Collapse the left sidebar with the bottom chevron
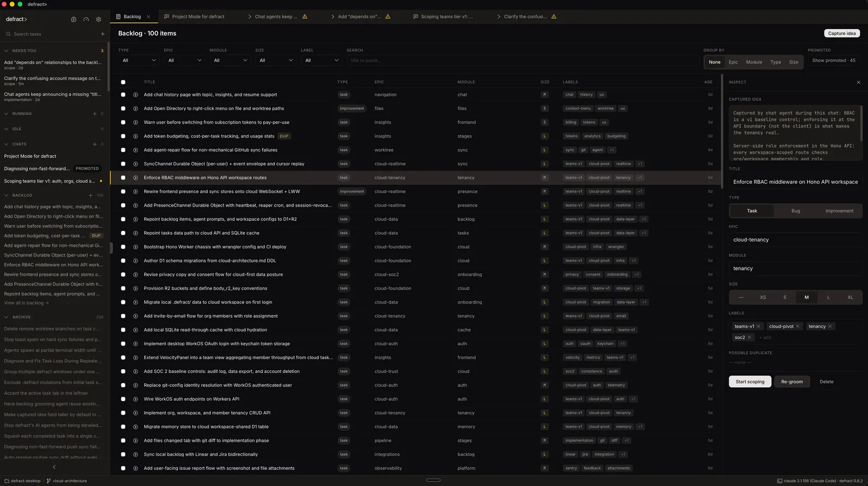The image size is (868, 486). 54,467
